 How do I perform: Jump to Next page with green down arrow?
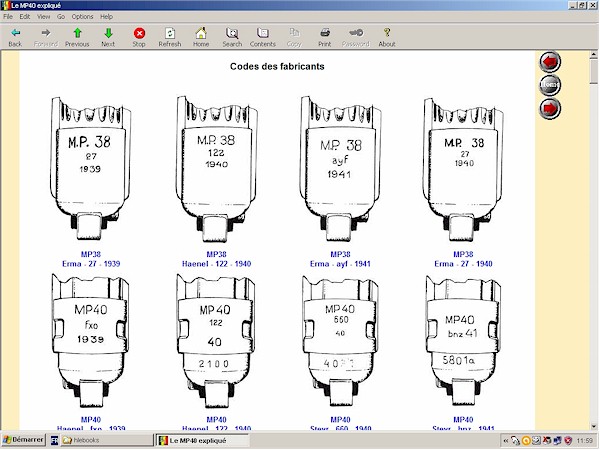point(108,38)
